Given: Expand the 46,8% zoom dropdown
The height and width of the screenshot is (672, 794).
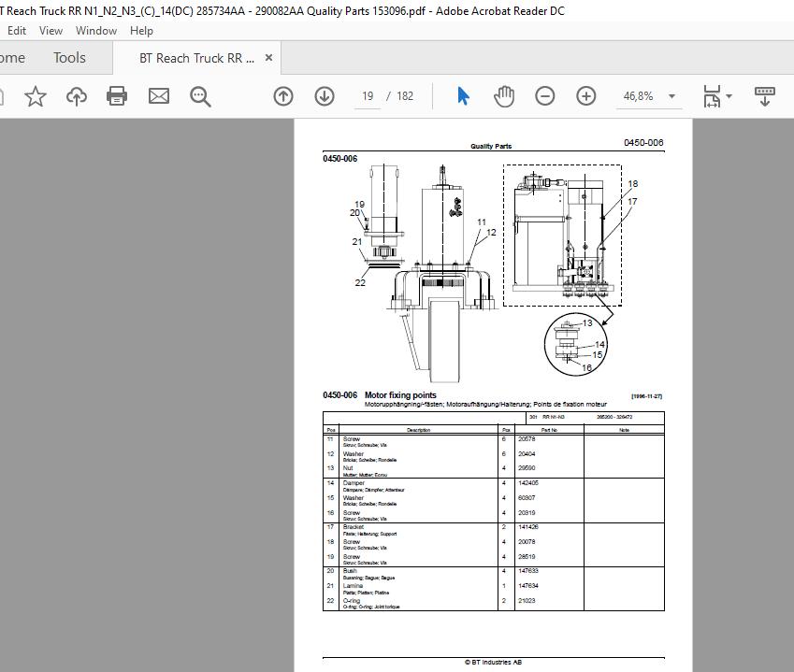Looking at the screenshot, I should [x=671, y=96].
